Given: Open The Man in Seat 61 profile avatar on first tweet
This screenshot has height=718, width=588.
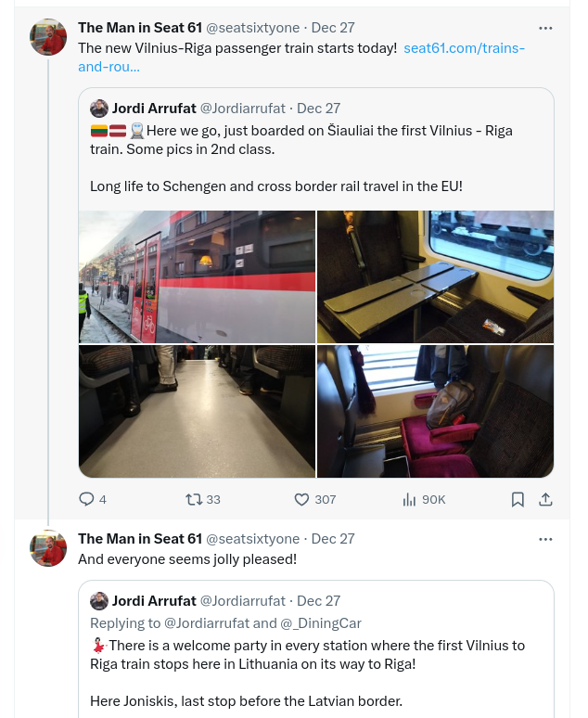Looking at the screenshot, I should click(x=48, y=37).
